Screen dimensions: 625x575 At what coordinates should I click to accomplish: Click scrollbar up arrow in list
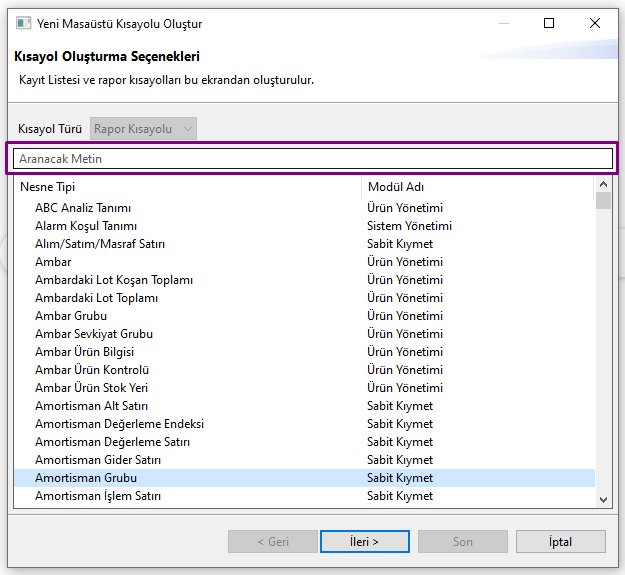[603, 185]
